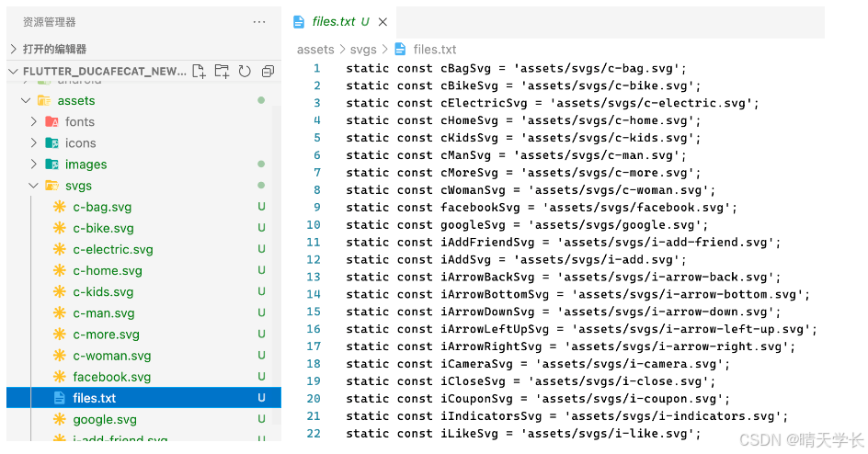Click the New File icon in explorer header
868x454 pixels.
[x=199, y=71]
